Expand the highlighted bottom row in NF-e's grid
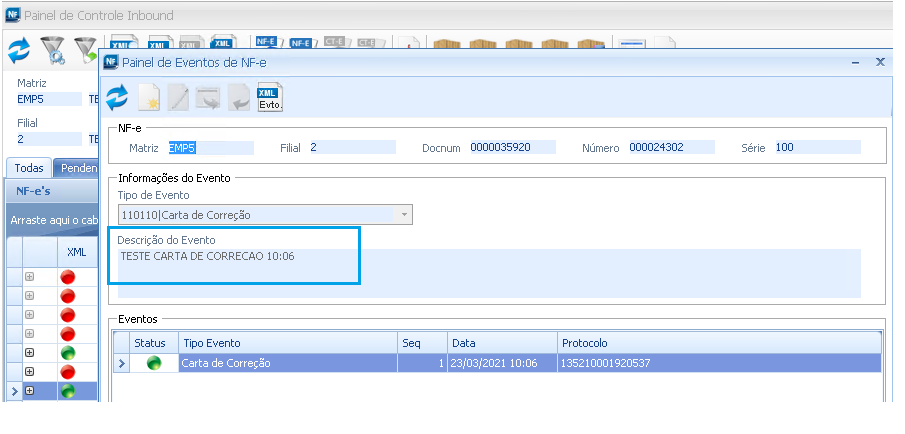The image size is (905, 434). point(29,391)
